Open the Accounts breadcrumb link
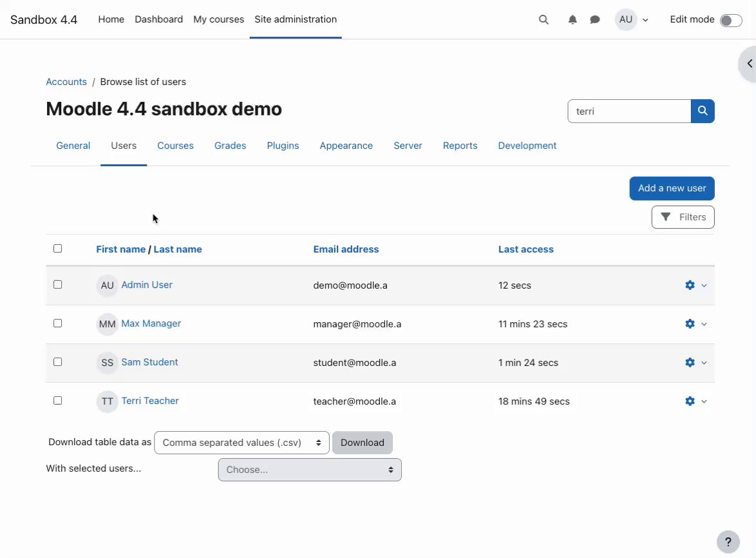 pos(66,82)
